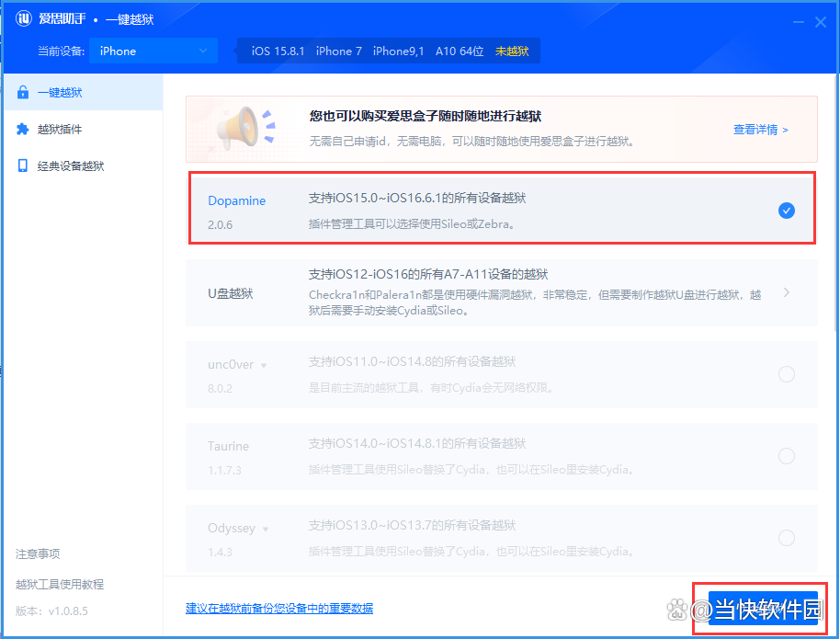The height and width of the screenshot is (639, 840).
Task: Click the A10 64位 chip text
Action: pyautogui.click(x=460, y=51)
